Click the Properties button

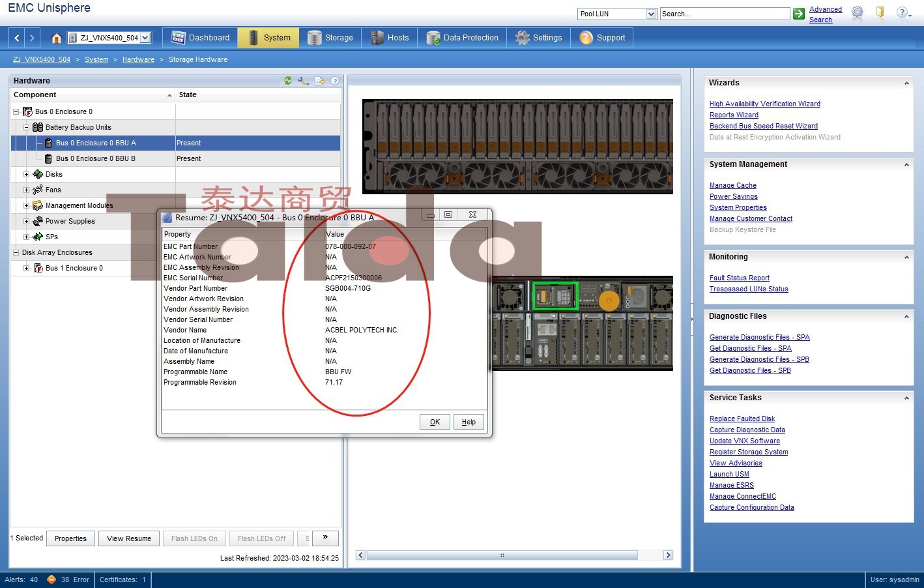tap(70, 538)
